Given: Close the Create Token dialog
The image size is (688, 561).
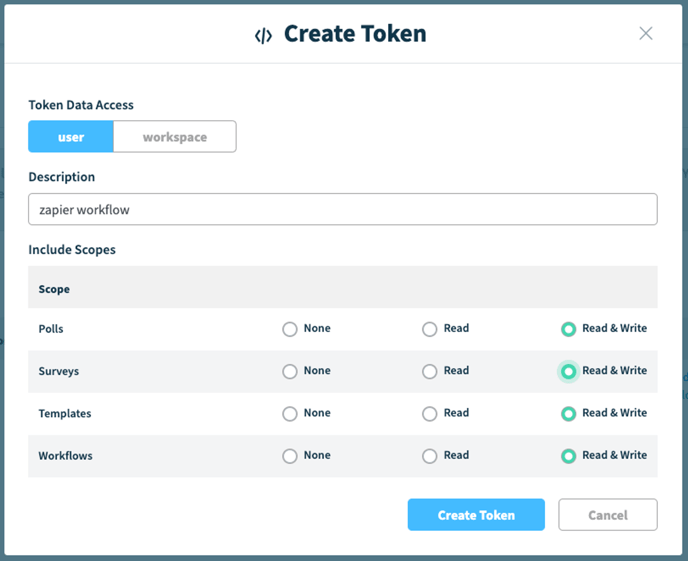Looking at the screenshot, I should pyautogui.click(x=646, y=33).
